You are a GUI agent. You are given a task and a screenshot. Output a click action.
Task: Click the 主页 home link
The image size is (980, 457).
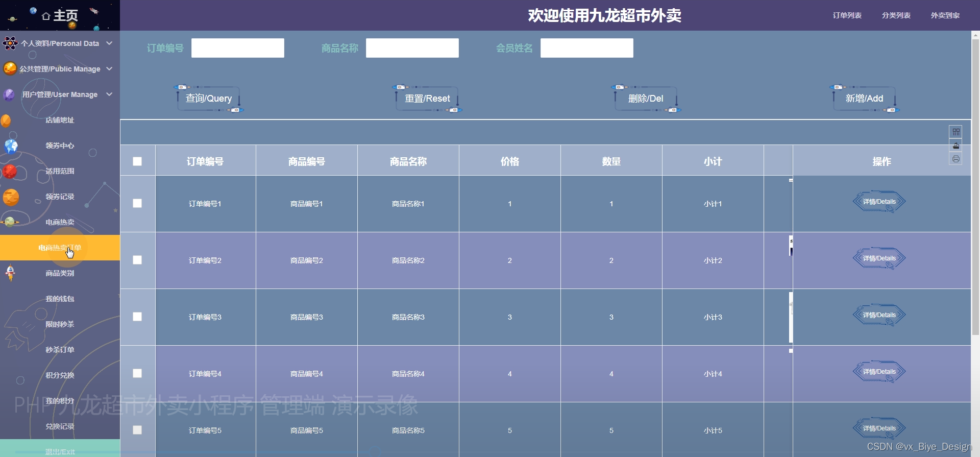(x=60, y=16)
